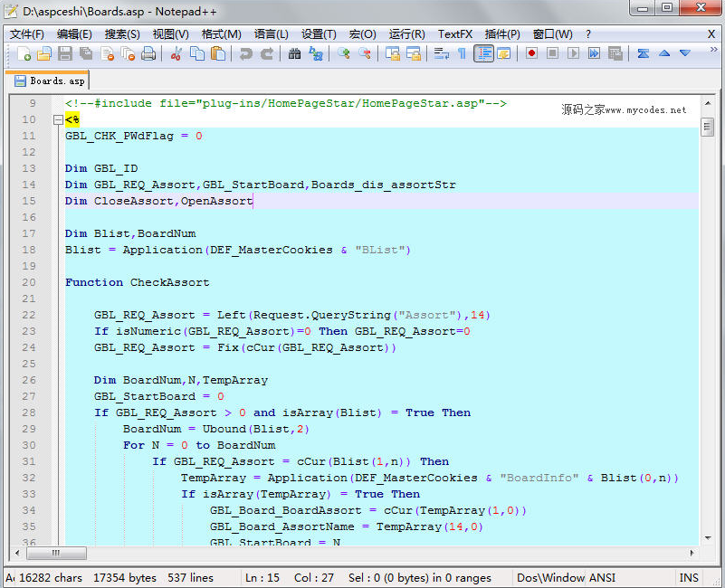Click the Paste clipboard icon
725x588 pixels.
pyautogui.click(x=218, y=54)
